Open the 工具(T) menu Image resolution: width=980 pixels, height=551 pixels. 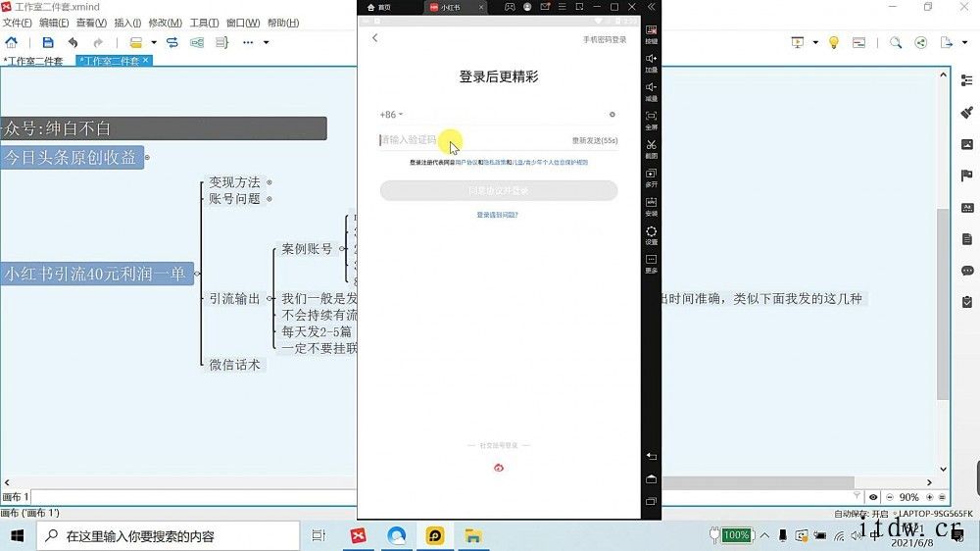[x=204, y=23]
